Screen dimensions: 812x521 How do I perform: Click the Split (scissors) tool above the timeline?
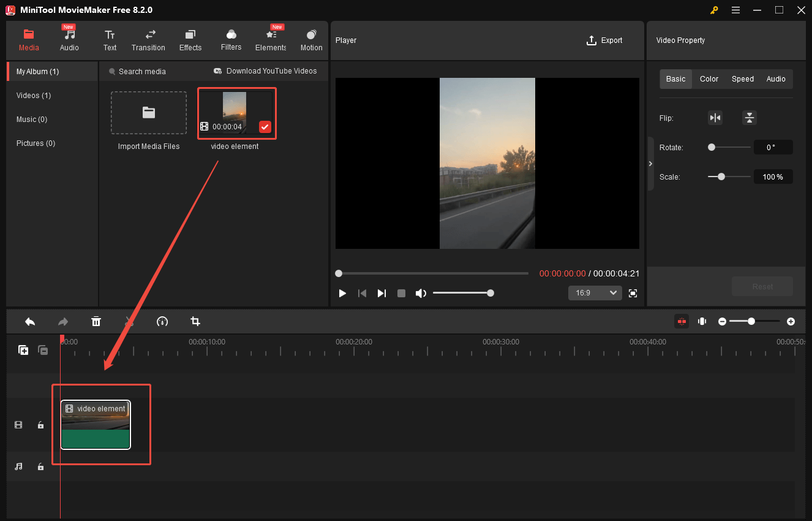click(129, 321)
